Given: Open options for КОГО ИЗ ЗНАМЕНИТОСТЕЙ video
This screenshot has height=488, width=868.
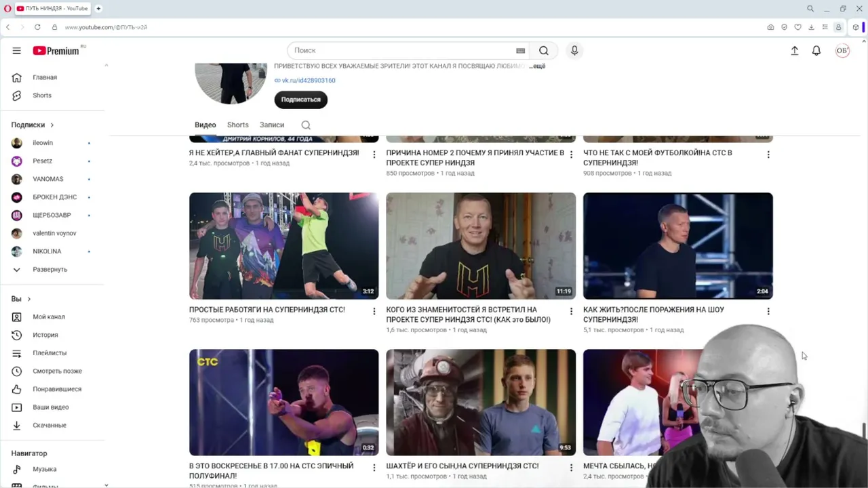Looking at the screenshot, I should click(571, 311).
